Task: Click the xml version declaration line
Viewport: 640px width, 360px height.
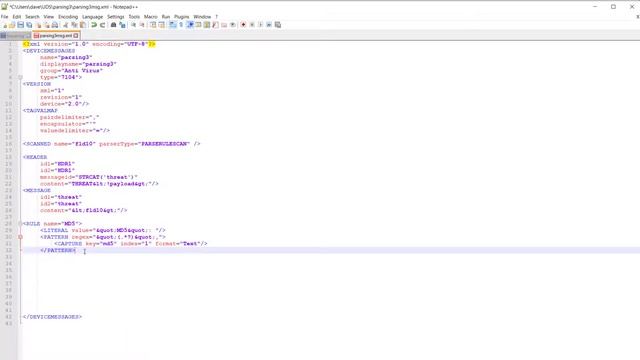Action: (x=89, y=44)
